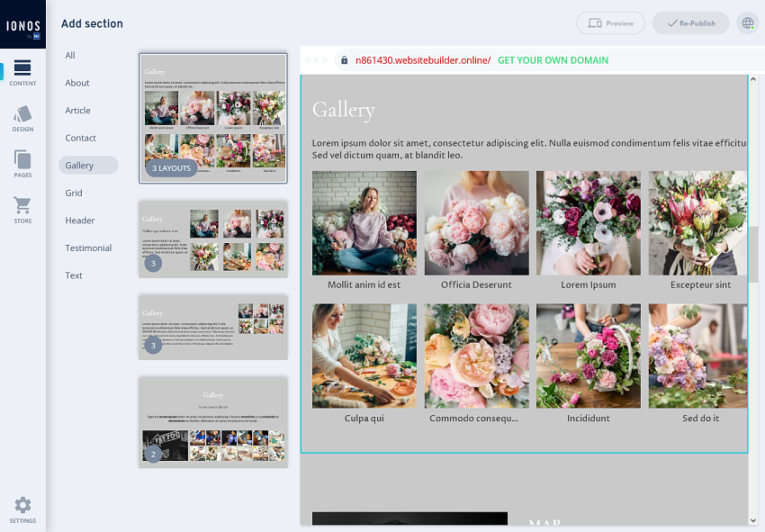Screen dimensions: 765x532
Task: Click the globe language icon
Action: 747,23
